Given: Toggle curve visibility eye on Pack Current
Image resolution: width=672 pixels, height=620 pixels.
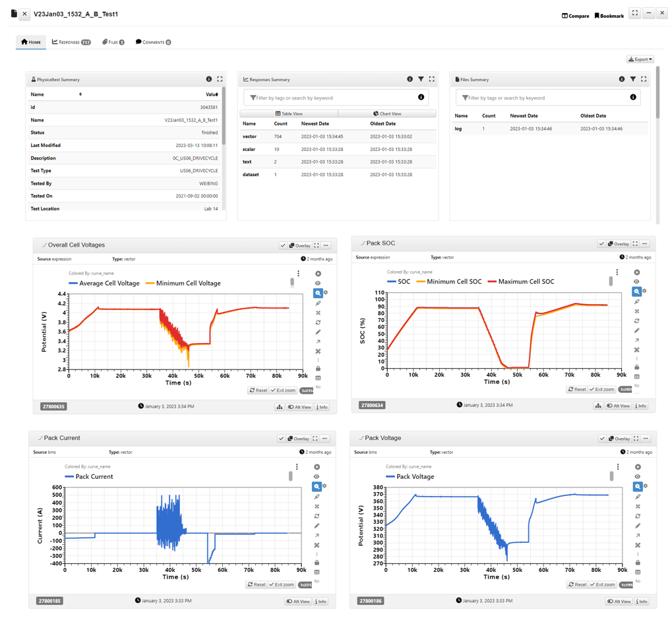Looking at the screenshot, I should click(317, 476).
